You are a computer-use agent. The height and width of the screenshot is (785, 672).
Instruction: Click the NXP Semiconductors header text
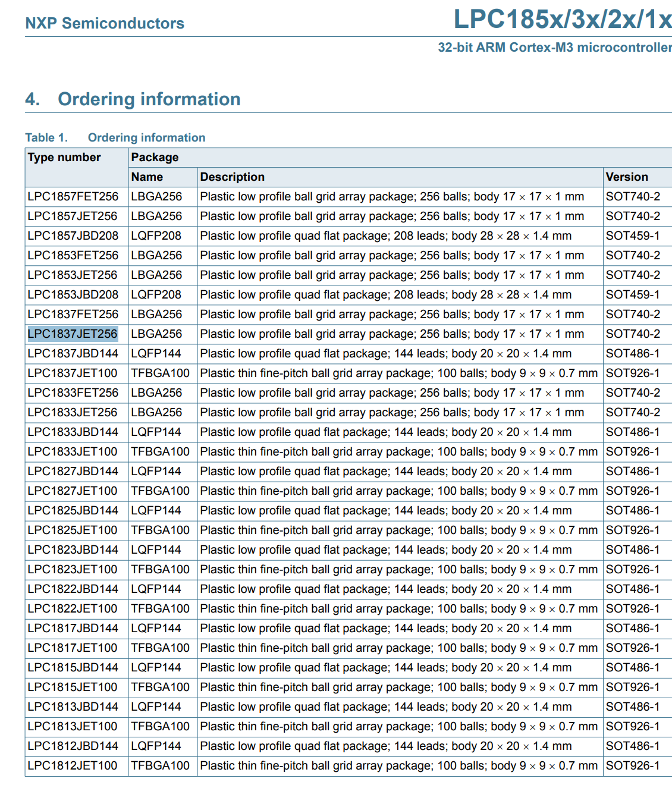[x=105, y=23]
